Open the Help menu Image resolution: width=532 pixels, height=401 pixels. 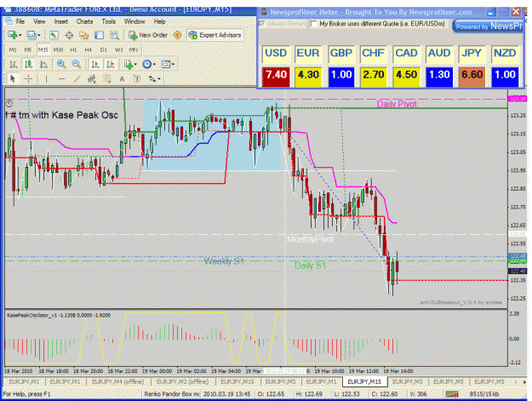[x=159, y=21]
